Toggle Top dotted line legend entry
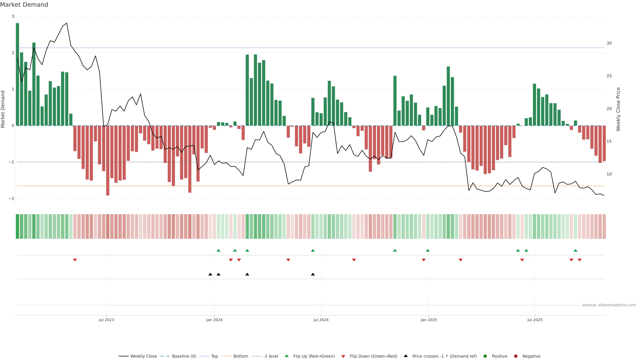The height and width of the screenshot is (362, 644). (214, 356)
